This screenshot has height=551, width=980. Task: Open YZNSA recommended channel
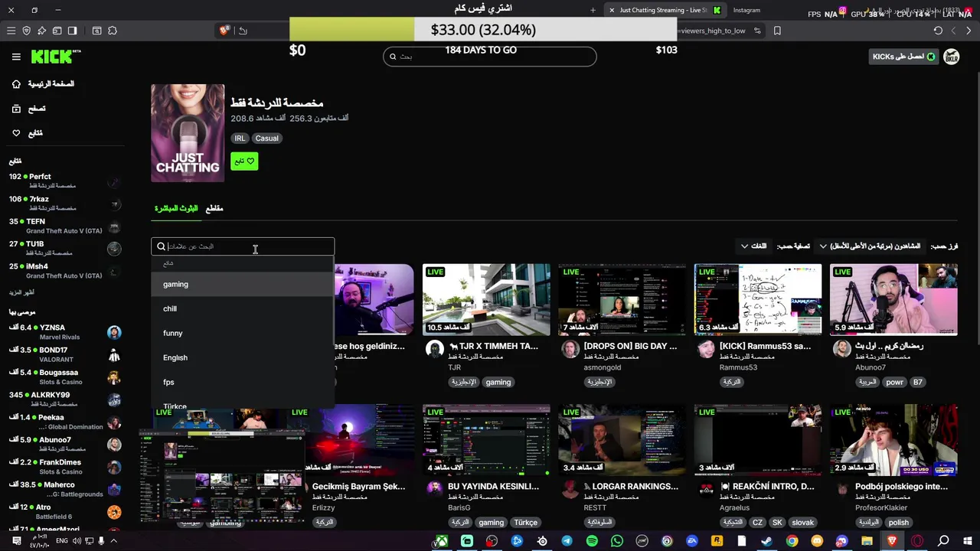(x=65, y=332)
